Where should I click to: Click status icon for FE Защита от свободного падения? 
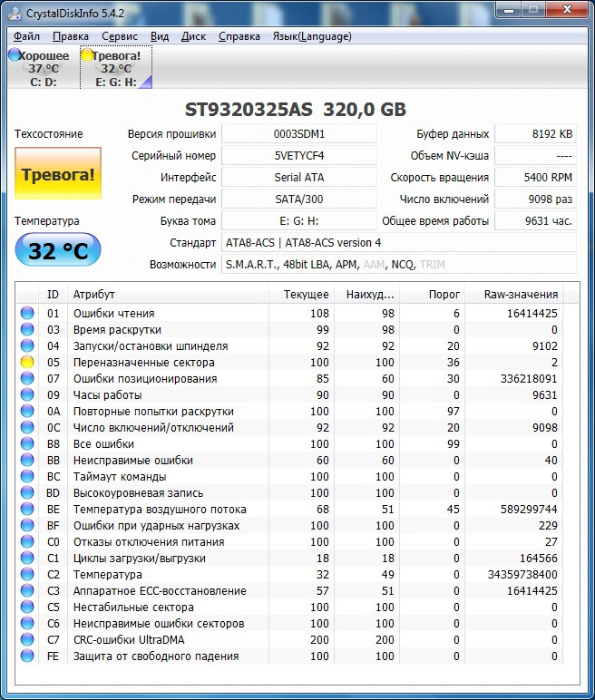[27, 656]
